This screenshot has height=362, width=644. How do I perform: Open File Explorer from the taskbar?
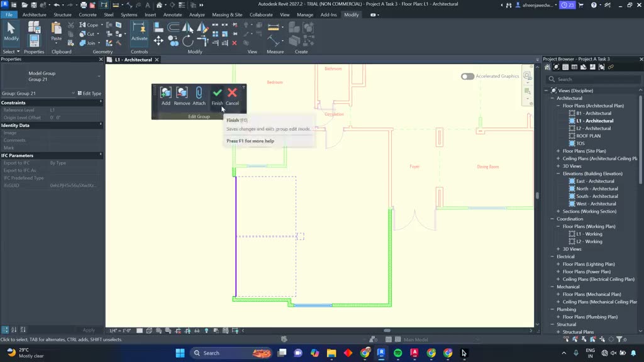pos(331,353)
